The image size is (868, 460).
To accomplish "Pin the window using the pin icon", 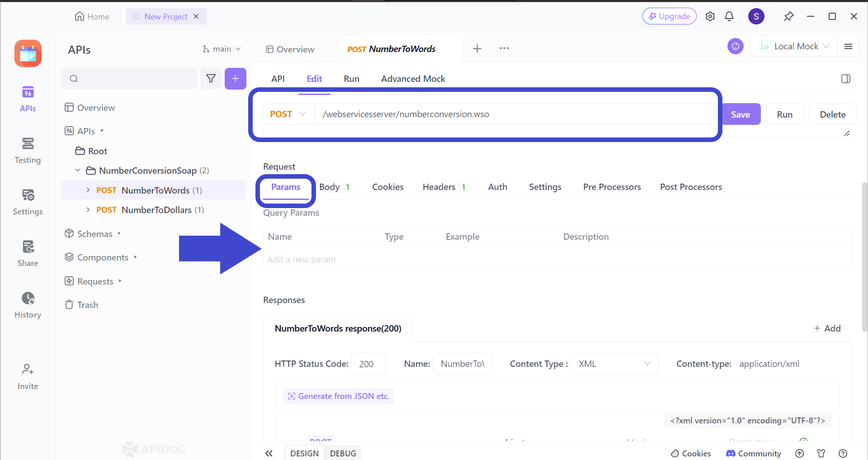I will [x=789, y=16].
